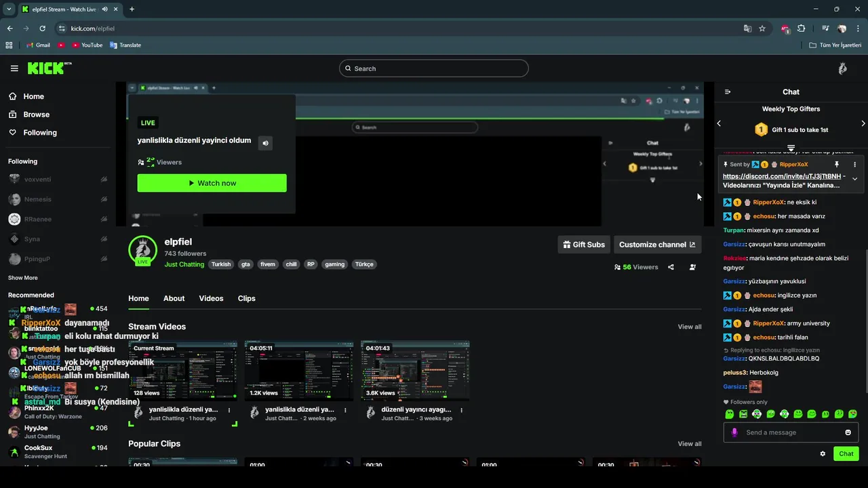868x488 pixels.
Task: Open options for the 128 views video
Action: [x=229, y=410]
